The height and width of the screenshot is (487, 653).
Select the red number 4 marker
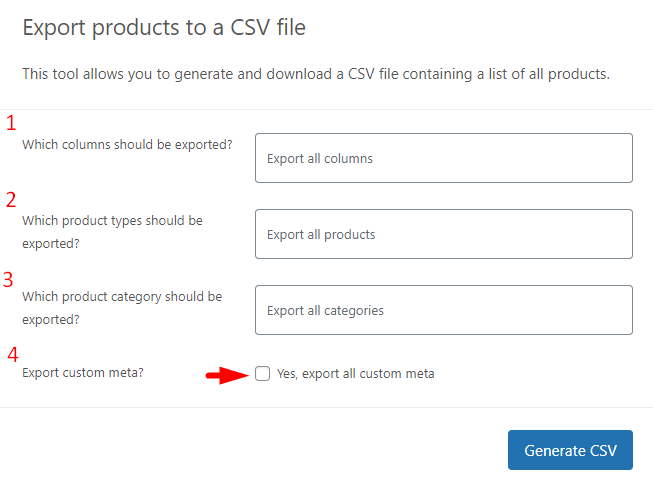(12, 354)
